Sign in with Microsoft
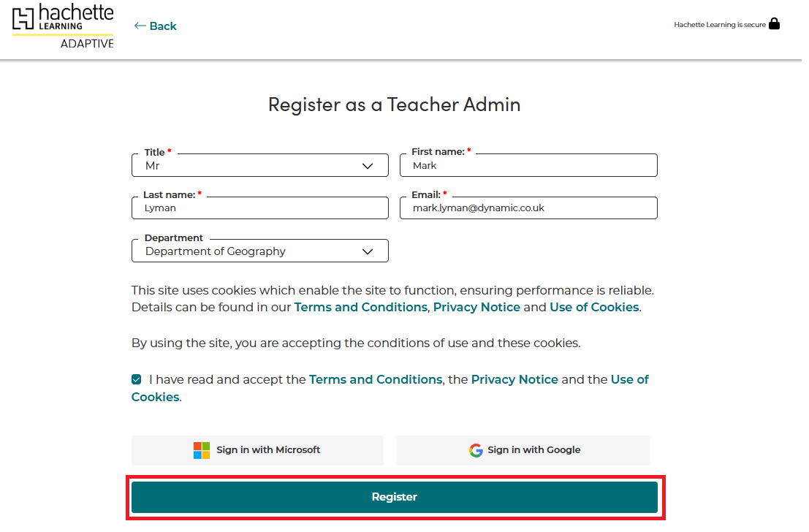This screenshot has height=532, width=809. pos(257,450)
